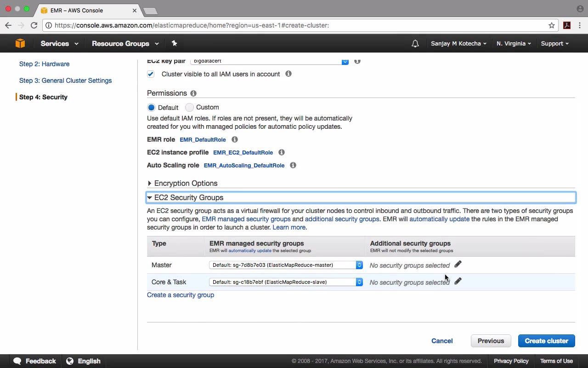This screenshot has width=588, height=368.
Task: Click the Feedback button in footer
Action: [x=34, y=361]
